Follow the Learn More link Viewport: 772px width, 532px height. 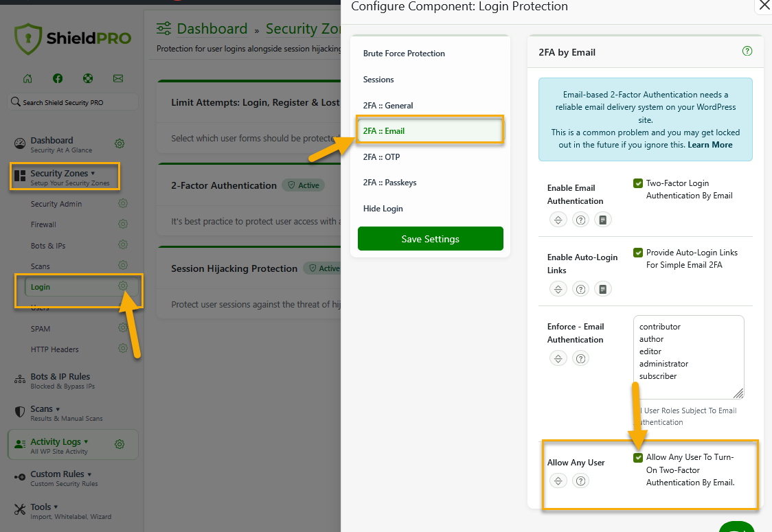pyautogui.click(x=710, y=145)
